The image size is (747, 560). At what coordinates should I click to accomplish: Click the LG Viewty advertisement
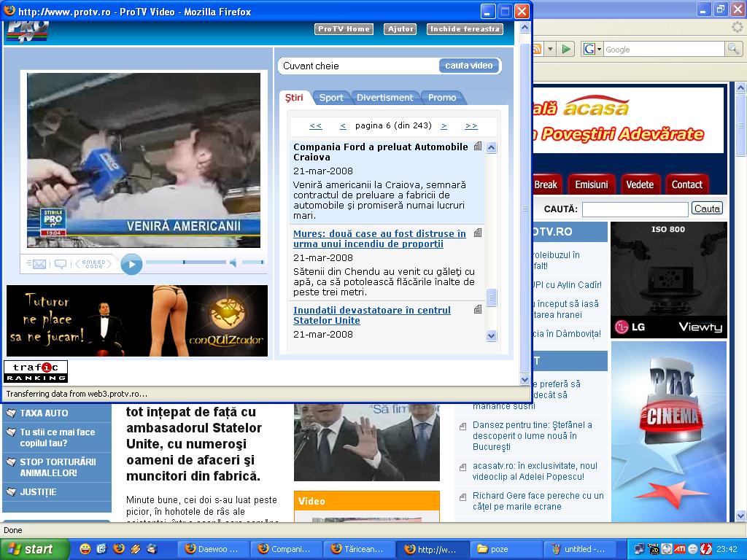pyautogui.click(x=669, y=280)
